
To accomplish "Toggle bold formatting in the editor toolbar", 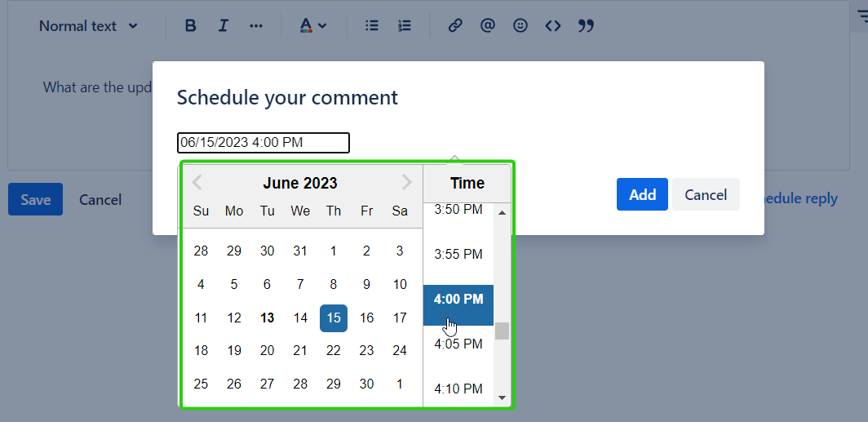I will point(191,26).
